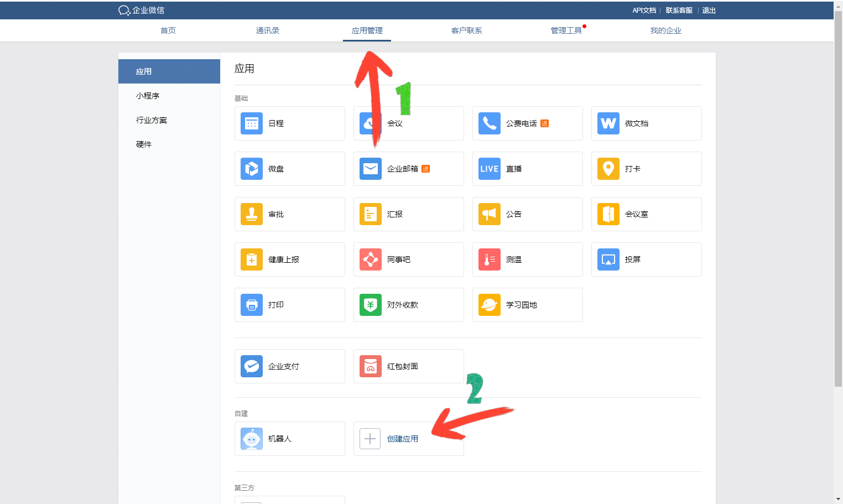Click the 联系客服 link
Image resolution: width=843 pixels, height=504 pixels.
(x=679, y=11)
